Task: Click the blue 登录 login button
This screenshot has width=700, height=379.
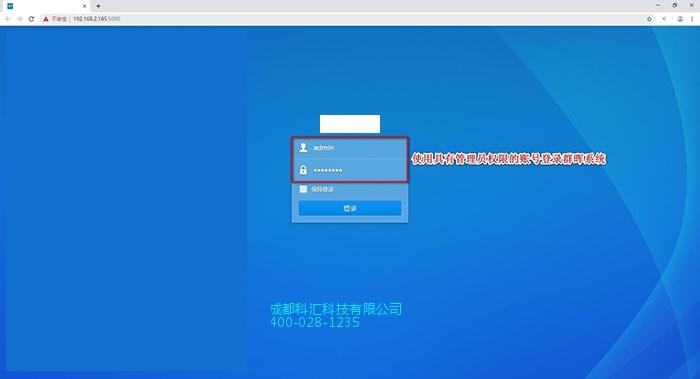Action: point(350,208)
